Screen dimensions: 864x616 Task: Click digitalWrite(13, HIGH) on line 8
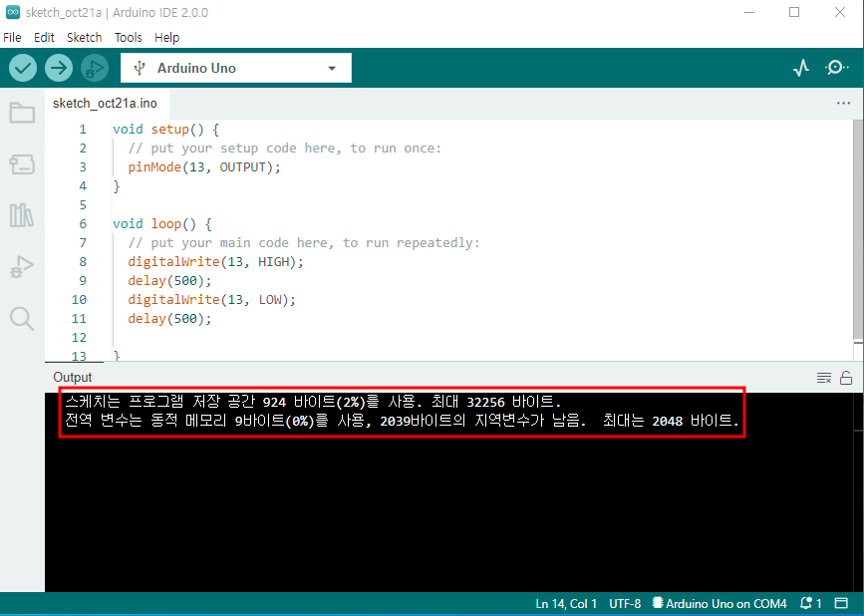pyautogui.click(x=215, y=262)
